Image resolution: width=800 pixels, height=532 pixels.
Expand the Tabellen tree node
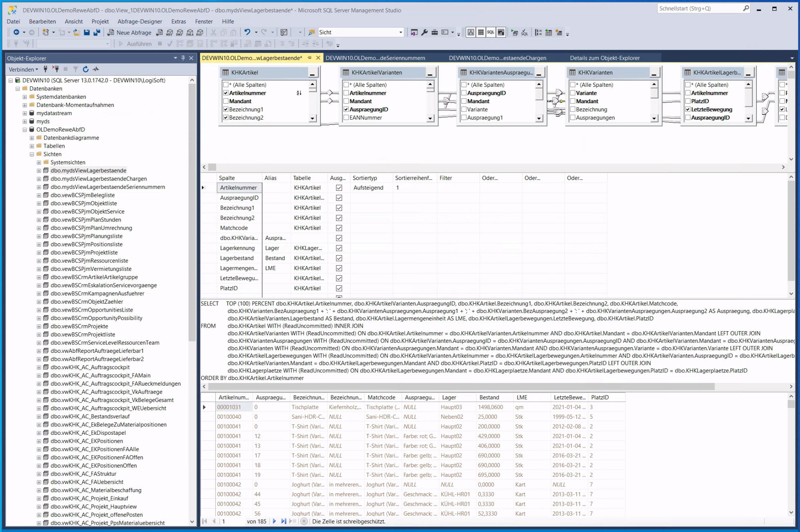32,146
